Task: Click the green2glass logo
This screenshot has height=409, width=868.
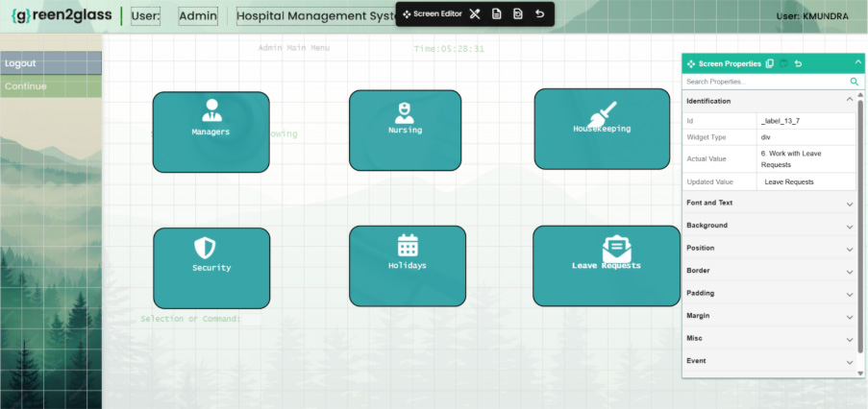Action: click(62, 15)
